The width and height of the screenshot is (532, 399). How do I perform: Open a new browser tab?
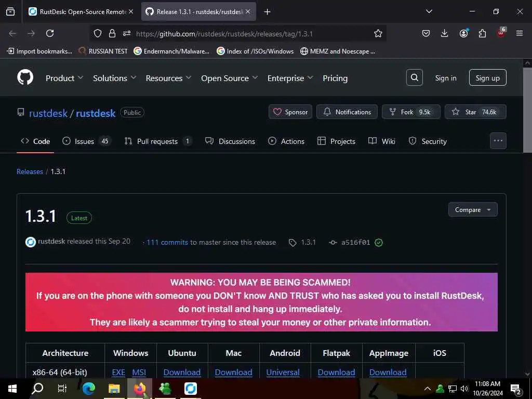coord(267,12)
